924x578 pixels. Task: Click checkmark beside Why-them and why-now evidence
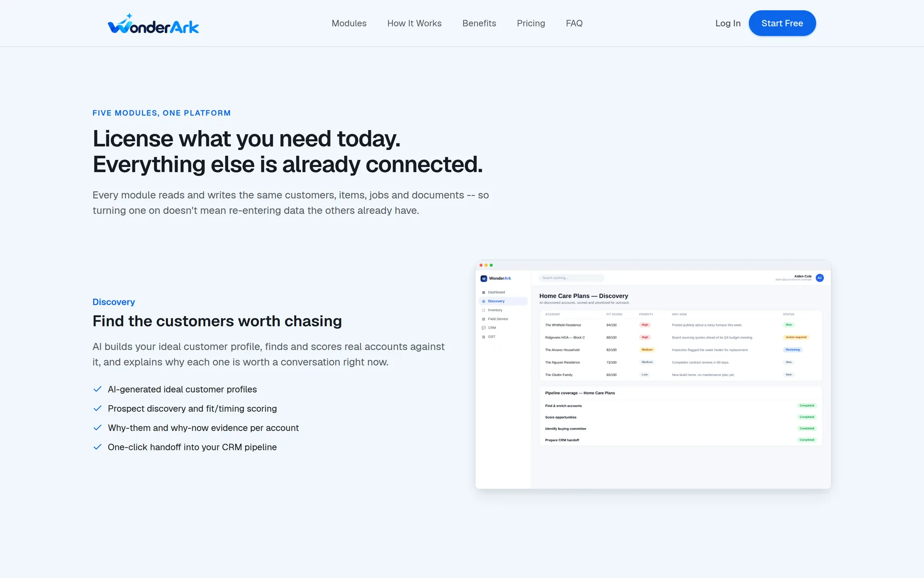(x=97, y=427)
